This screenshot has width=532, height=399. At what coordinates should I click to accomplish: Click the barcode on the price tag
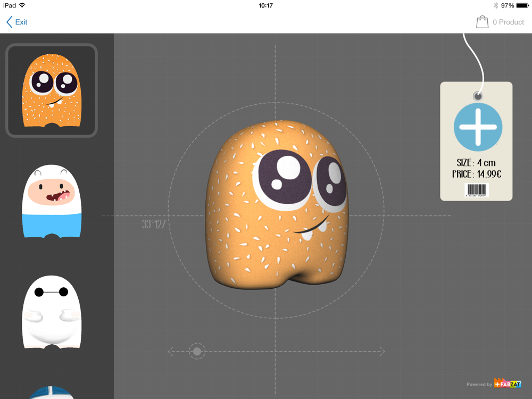(x=476, y=190)
